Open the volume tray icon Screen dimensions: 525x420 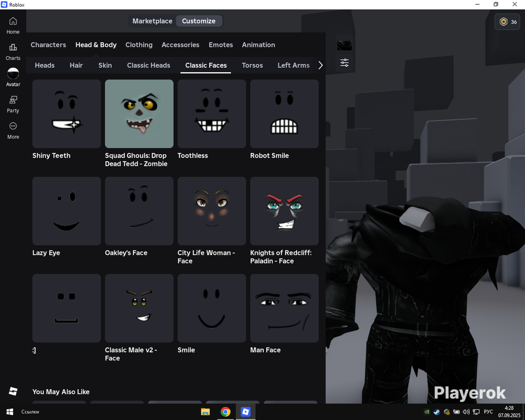pyautogui.click(x=466, y=412)
